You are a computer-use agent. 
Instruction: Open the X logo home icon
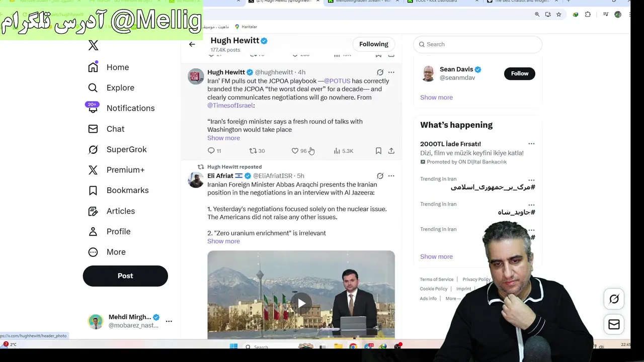coord(93,45)
